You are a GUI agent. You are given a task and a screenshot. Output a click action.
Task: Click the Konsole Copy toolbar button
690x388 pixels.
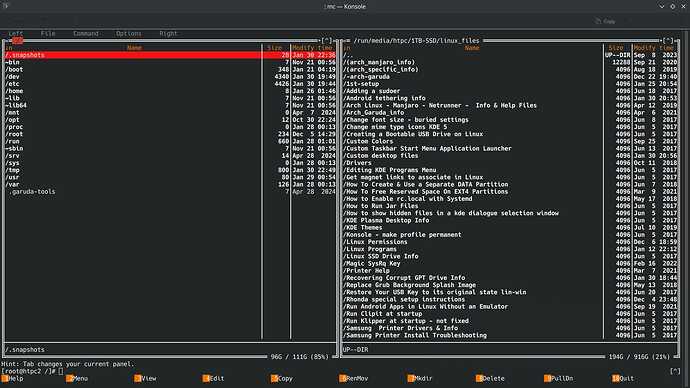606,21
